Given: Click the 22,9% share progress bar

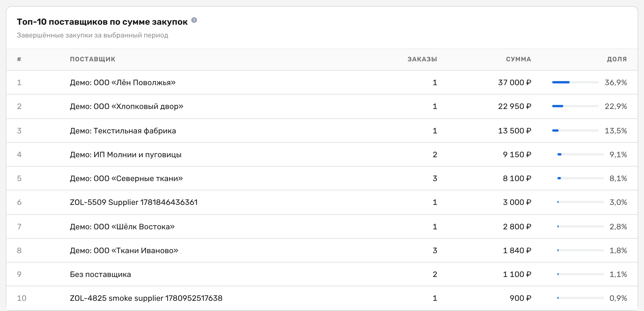Looking at the screenshot, I should pyautogui.click(x=575, y=106).
